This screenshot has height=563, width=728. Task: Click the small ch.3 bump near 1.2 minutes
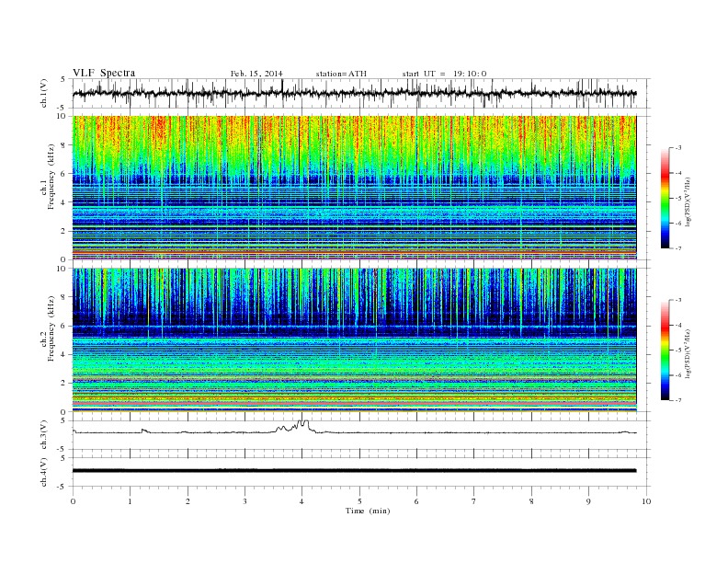pyautogui.click(x=144, y=431)
